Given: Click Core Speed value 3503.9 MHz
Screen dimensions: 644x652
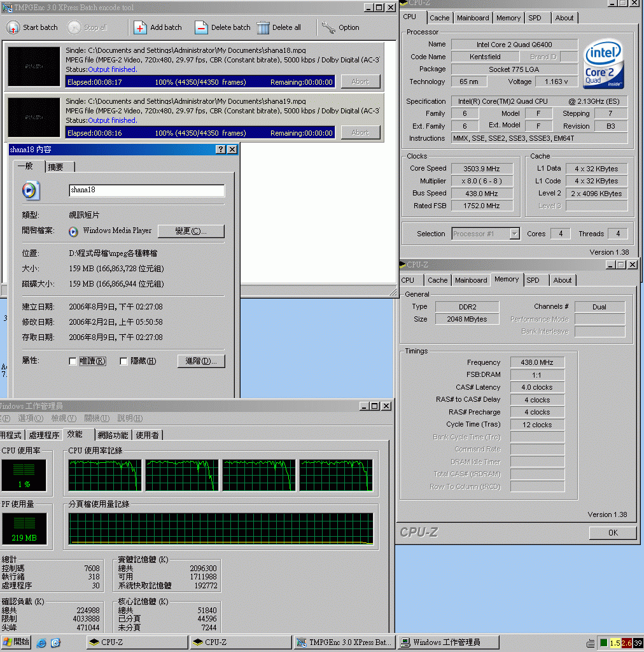Looking at the screenshot, I should coord(482,168).
